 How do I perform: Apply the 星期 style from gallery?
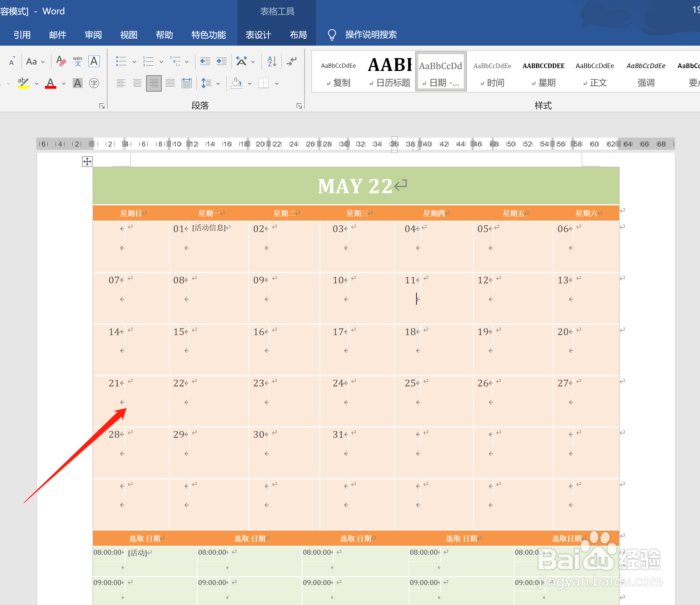point(543,72)
